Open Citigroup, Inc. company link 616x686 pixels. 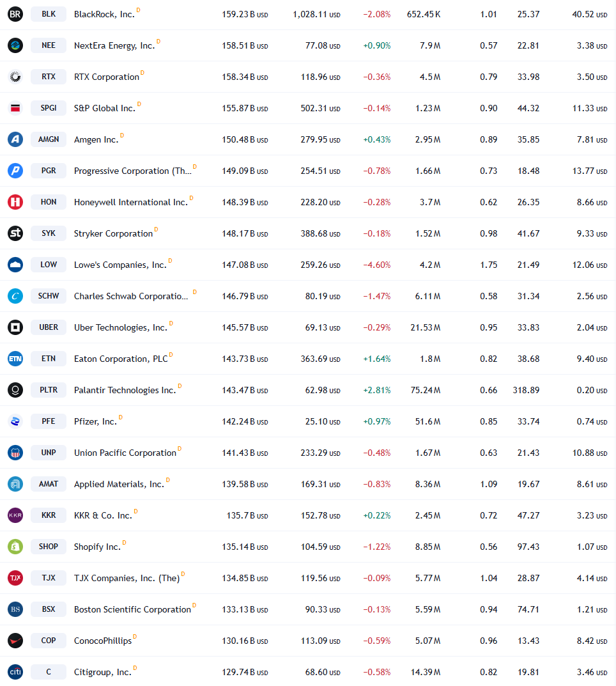103,673
